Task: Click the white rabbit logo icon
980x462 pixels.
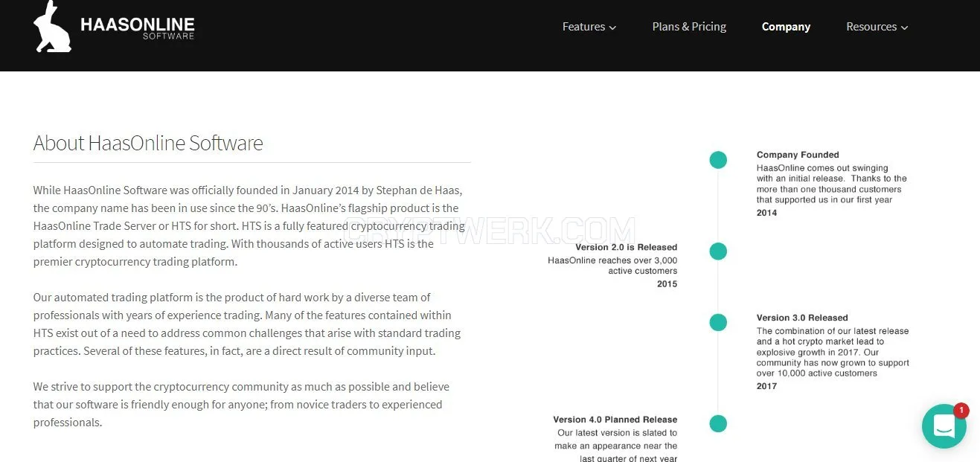Action: pyautogui.click(x=52, y=26)
